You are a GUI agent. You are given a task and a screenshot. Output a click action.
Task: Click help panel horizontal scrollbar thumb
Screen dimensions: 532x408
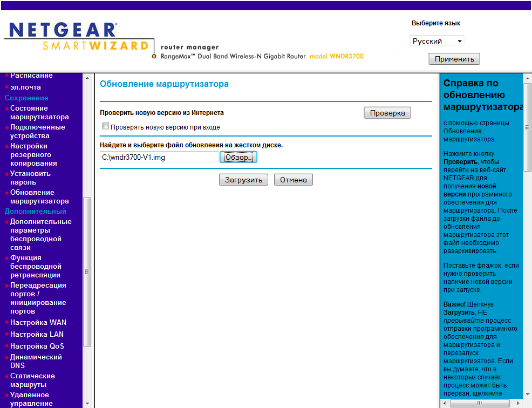tap(480, 403)
